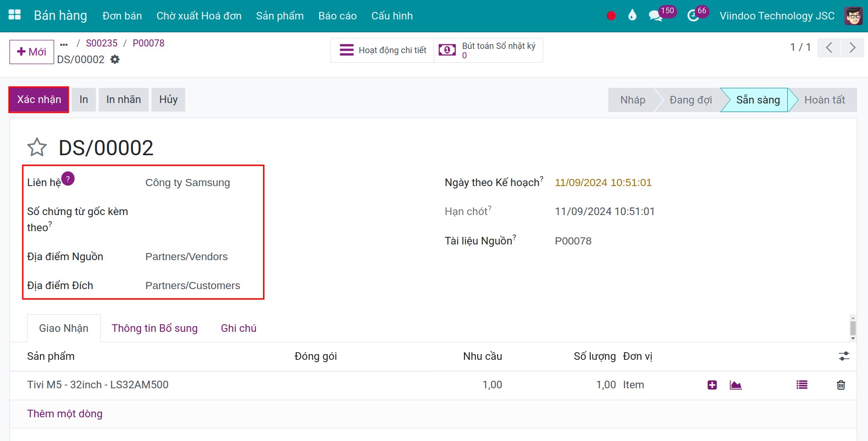868x441 pixels.
Task: Expand the breadcrumb ellipsis
Action: click(64, 44)
